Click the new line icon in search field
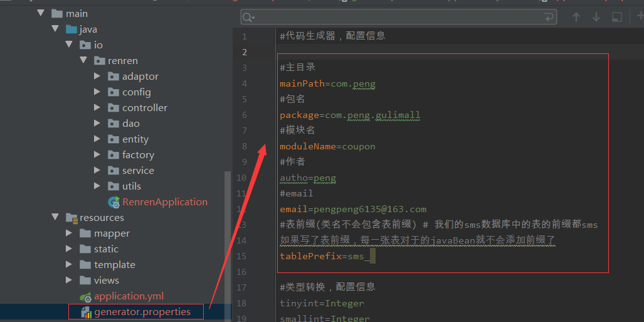Viewport: 644px width, 322px height. tap(548, 18)
